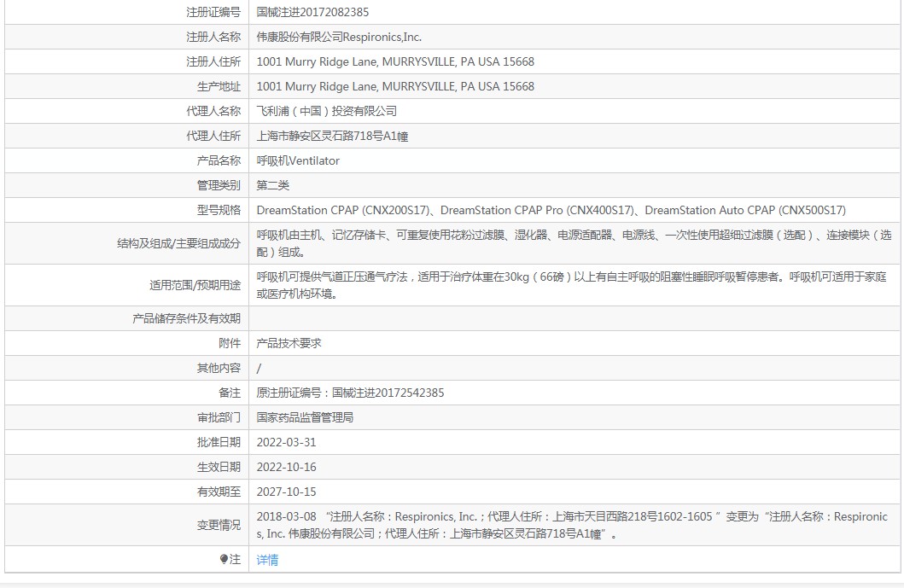
Task: Select the 生产地址 address value
Action: tap(395, 86)
